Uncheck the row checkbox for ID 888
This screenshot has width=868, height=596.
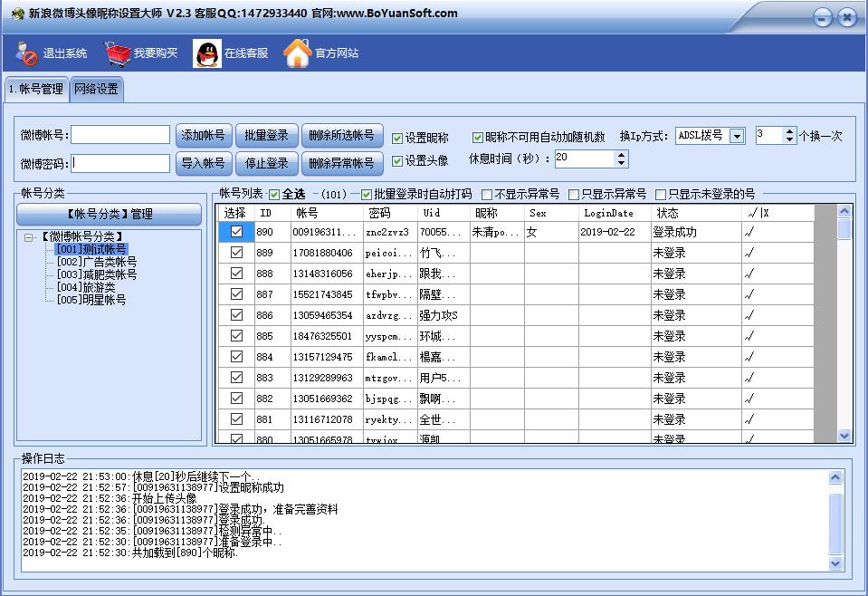click(x=236, y=273)
